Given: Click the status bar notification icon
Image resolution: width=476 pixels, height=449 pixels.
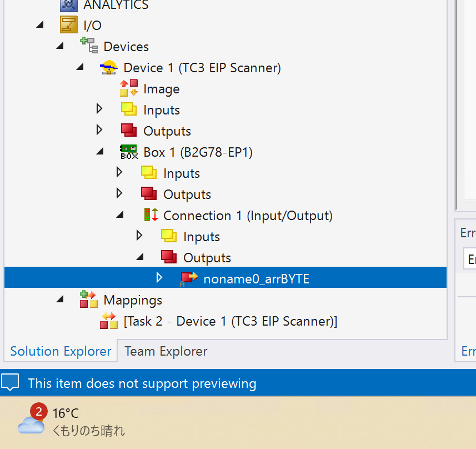Looking at the screenshot, I should click(x=11, y=383).
